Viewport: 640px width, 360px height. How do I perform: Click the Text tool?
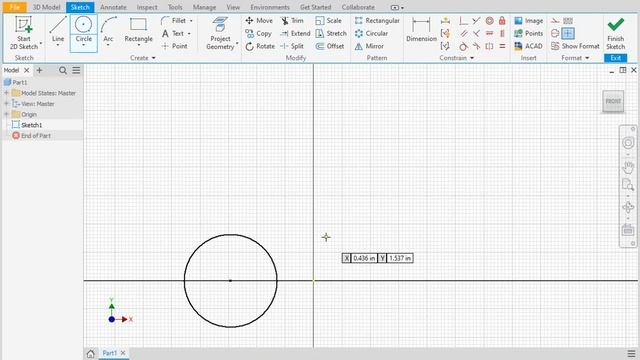(x=173, y=33)
